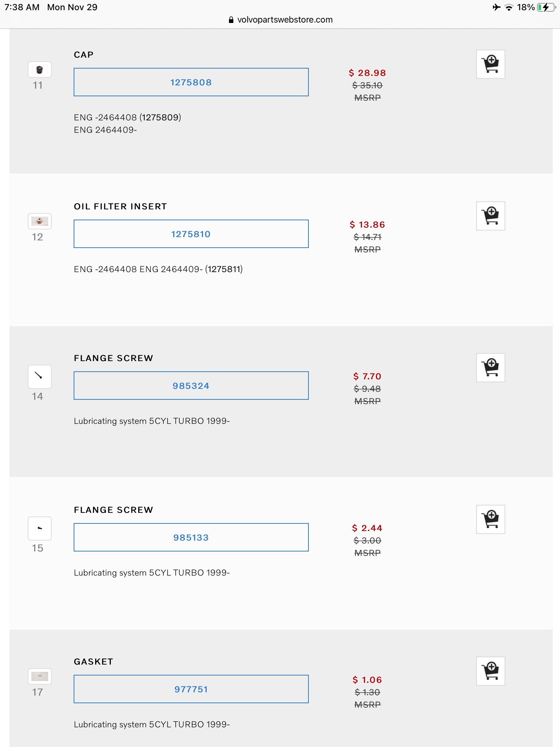View the item 14 Flange Screw thumbnail
The image size is (560, 747).
[x=40, y=376]
